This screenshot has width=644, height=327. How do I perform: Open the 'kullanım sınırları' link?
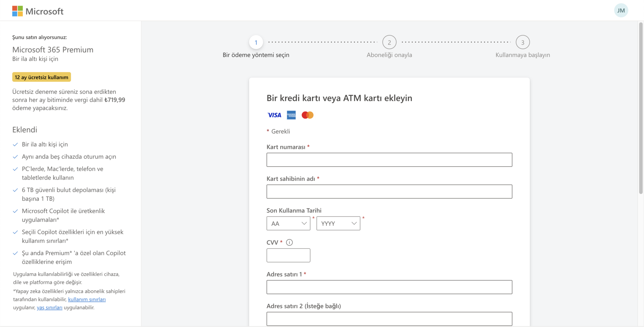click(x=87, y=299)
